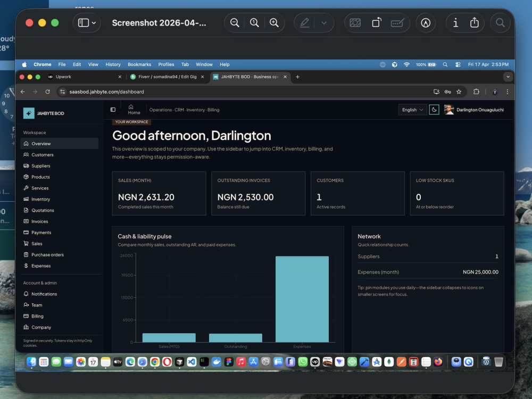Image resolution: width=532 pixels, height=399 pixels.
Task: Open Sales in the sidebar
Action: pos(60,244)
